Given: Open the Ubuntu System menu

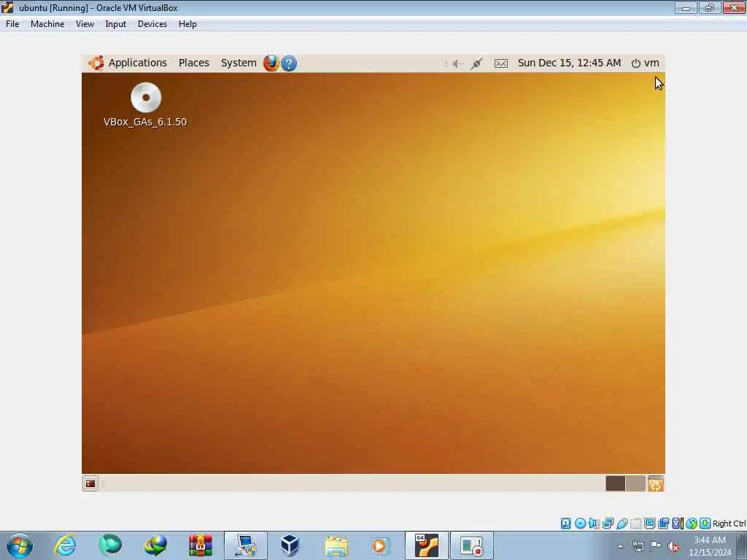Looking at the screenshot, I should [x=239, y=63].
